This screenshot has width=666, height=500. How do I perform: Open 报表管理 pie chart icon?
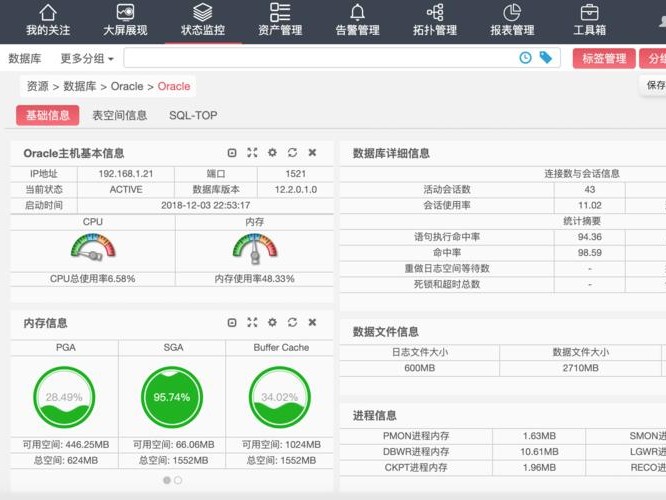pos(512,13)
